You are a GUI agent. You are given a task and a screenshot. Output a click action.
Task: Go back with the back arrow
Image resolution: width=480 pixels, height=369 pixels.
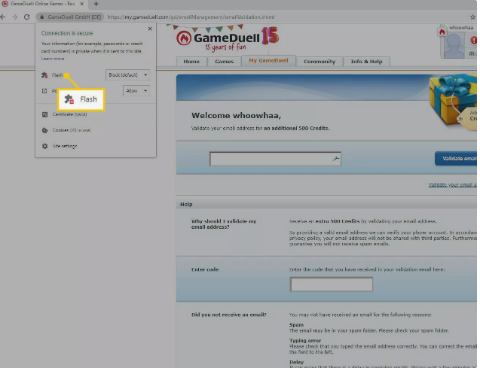3,17
